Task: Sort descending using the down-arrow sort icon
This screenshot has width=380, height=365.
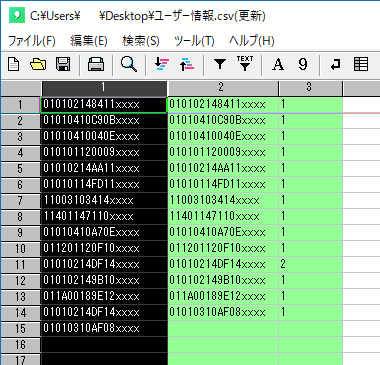Action: (162, 64)
